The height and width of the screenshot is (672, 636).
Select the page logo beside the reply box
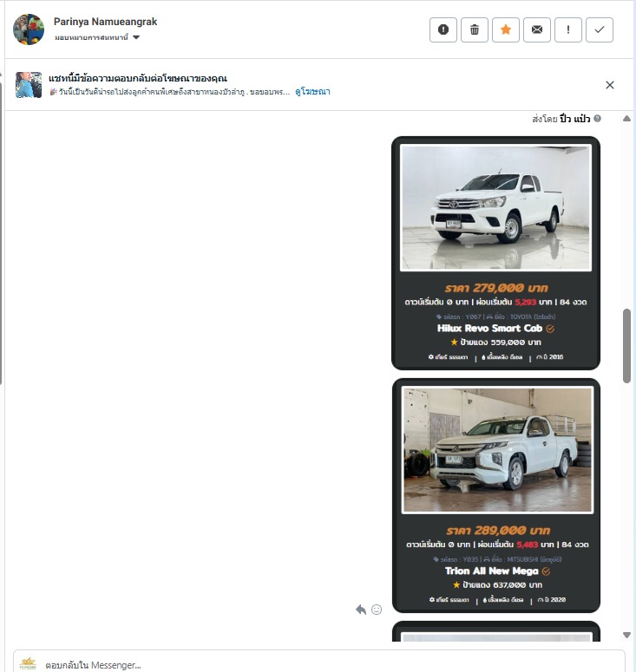tap(28, 664)
